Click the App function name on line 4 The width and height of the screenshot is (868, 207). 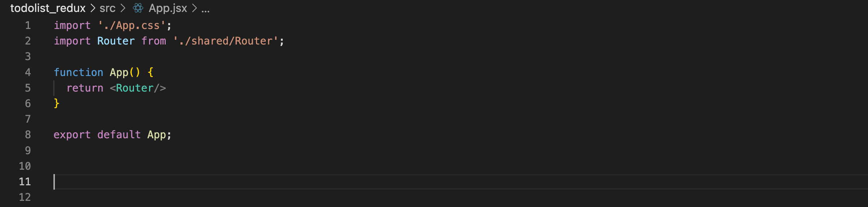119,72
